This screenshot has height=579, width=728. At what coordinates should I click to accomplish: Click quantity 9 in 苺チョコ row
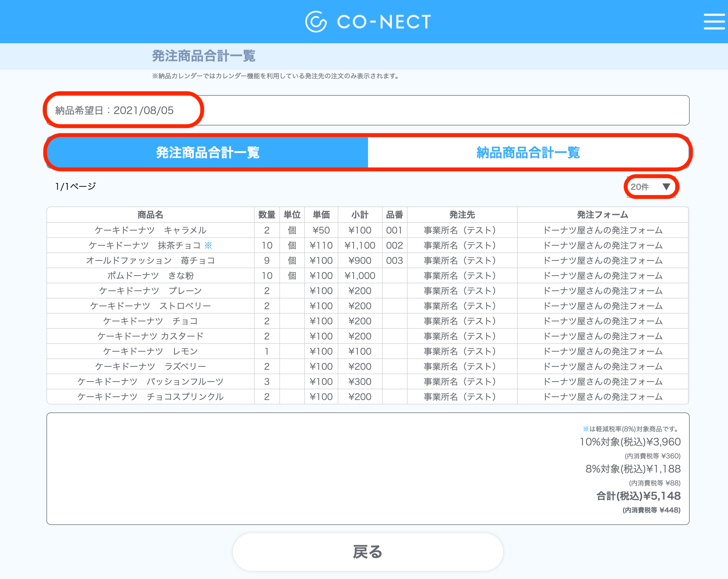(267, 261)
